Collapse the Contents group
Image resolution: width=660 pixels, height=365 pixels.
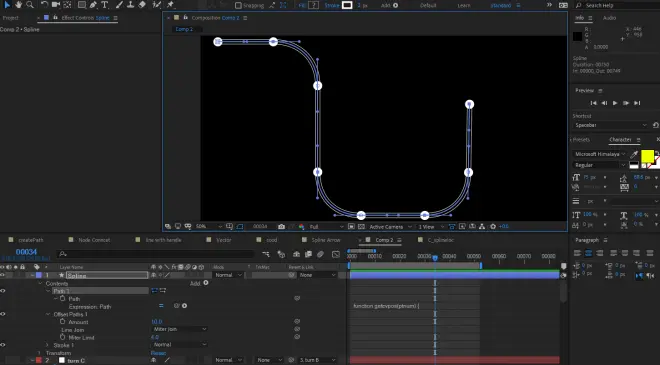pyautogui.click(x=40, y=283)
